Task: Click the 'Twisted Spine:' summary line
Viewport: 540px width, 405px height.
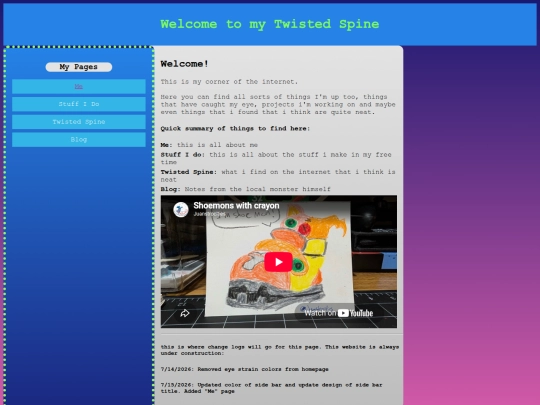Action: tap(278, 176)
